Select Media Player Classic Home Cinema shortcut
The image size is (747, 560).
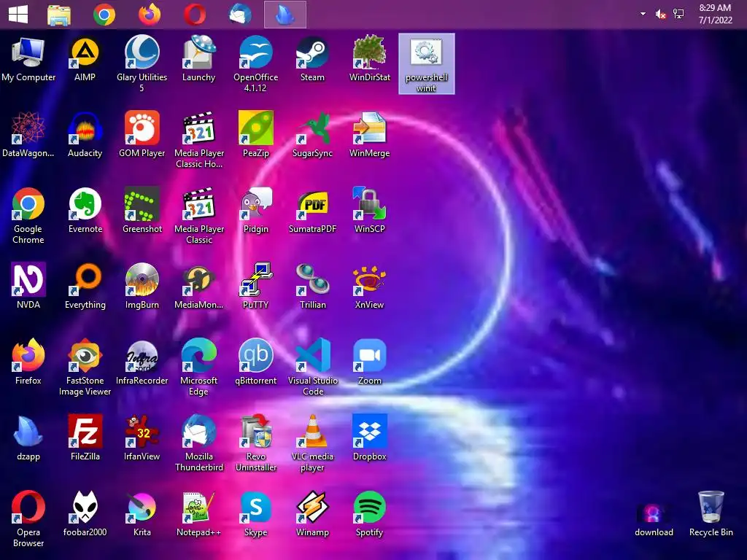[x=199, y=140]
